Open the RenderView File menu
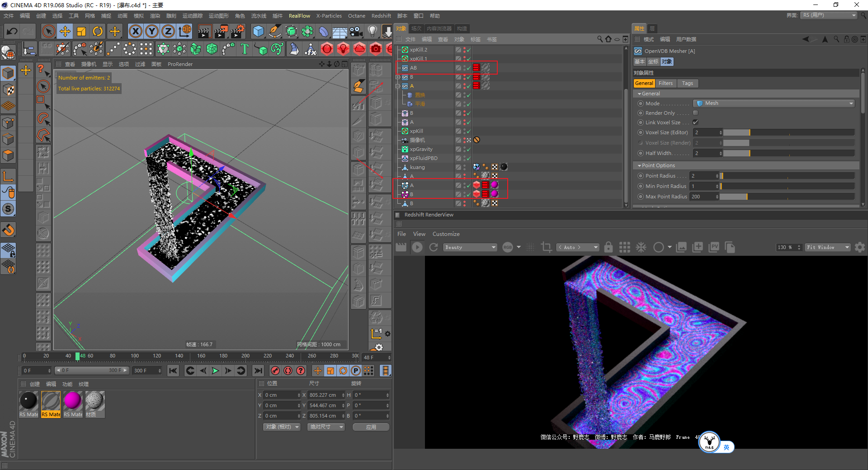Image resolution: width=868 pixels, height=470 pixels. pos(401,234)
